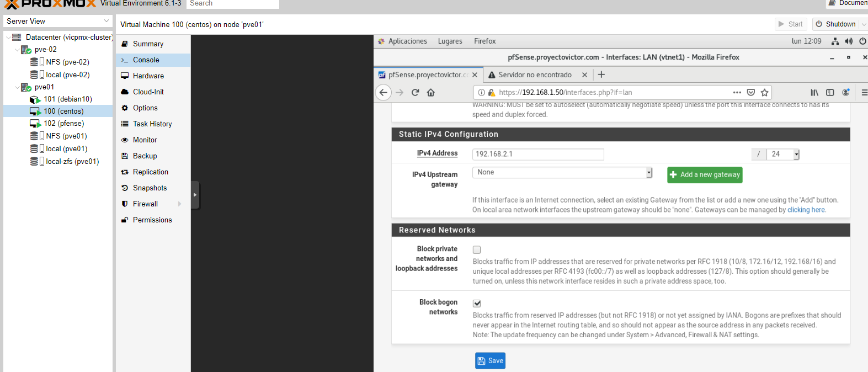Open the Firefox menu in top bar
Image resolution: width=868 pixels, height=372 pixels.
pyautogui.click(x=484, y=41)
